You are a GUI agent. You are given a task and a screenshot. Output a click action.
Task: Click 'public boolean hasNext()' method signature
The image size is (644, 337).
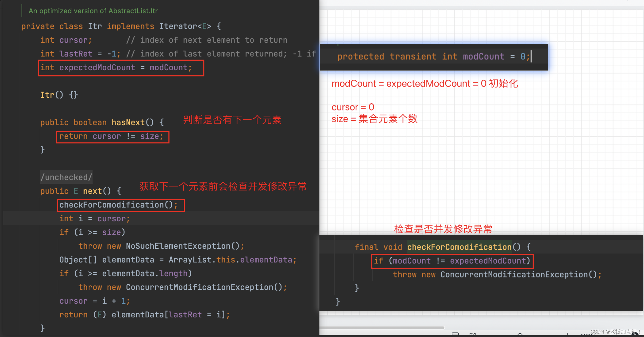pos(102,123)
